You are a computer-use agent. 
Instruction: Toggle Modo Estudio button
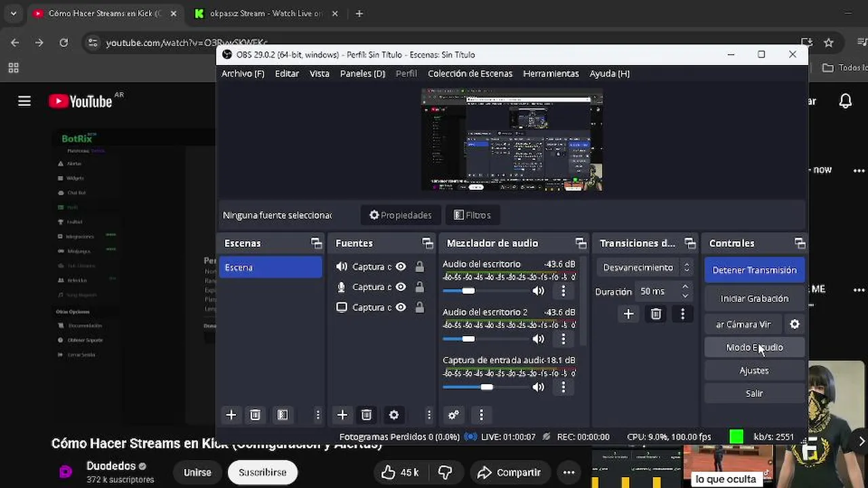(754, 348)
